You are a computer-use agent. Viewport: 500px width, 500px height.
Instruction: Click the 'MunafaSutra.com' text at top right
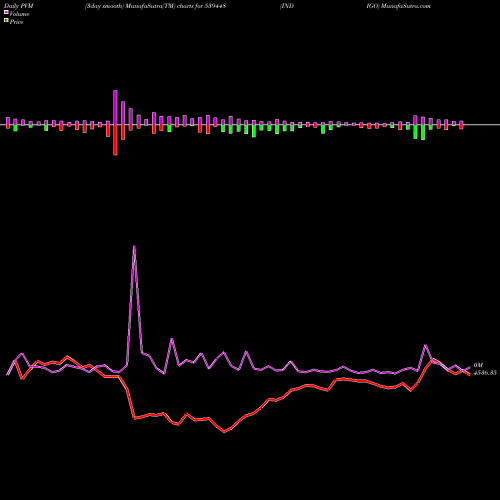tap(405, 6)
